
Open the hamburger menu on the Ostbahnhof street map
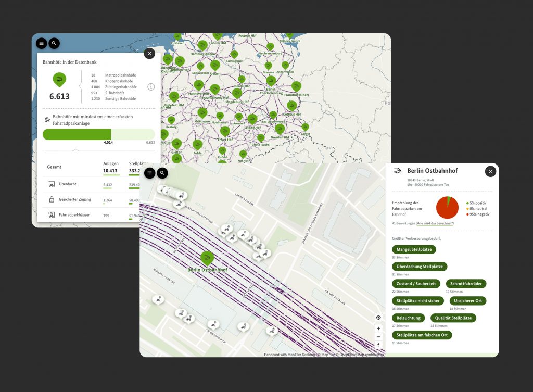149,173
